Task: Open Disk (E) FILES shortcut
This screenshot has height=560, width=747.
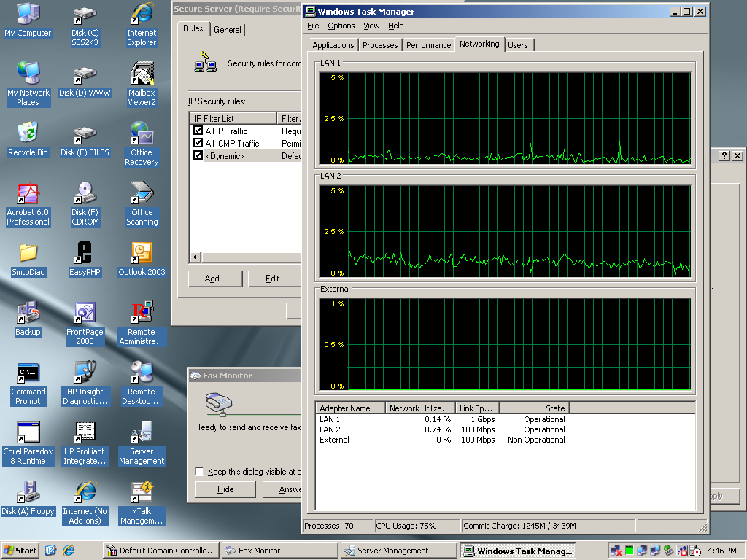Action: pos(85,141)
